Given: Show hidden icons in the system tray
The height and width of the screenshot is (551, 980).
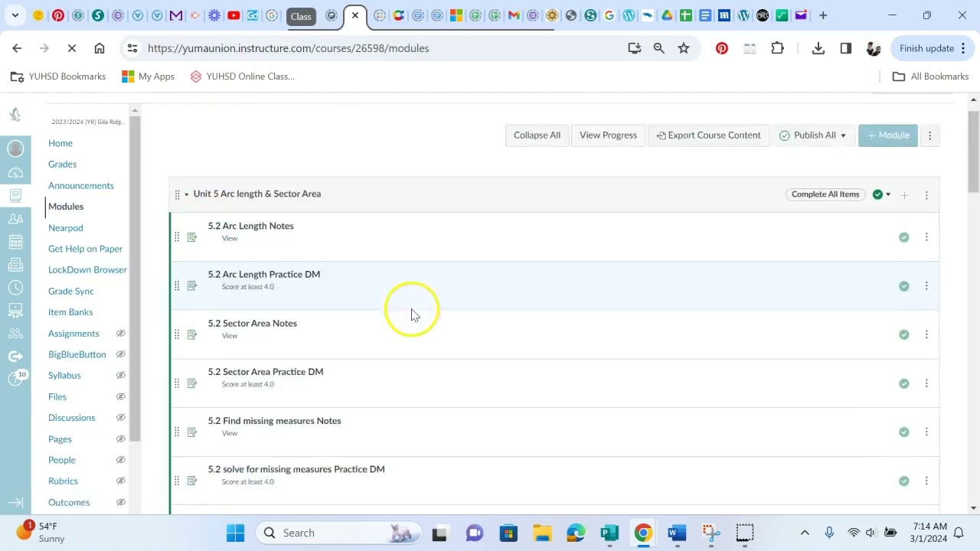Looking at the screenshot, I should [x=805, y=533].
